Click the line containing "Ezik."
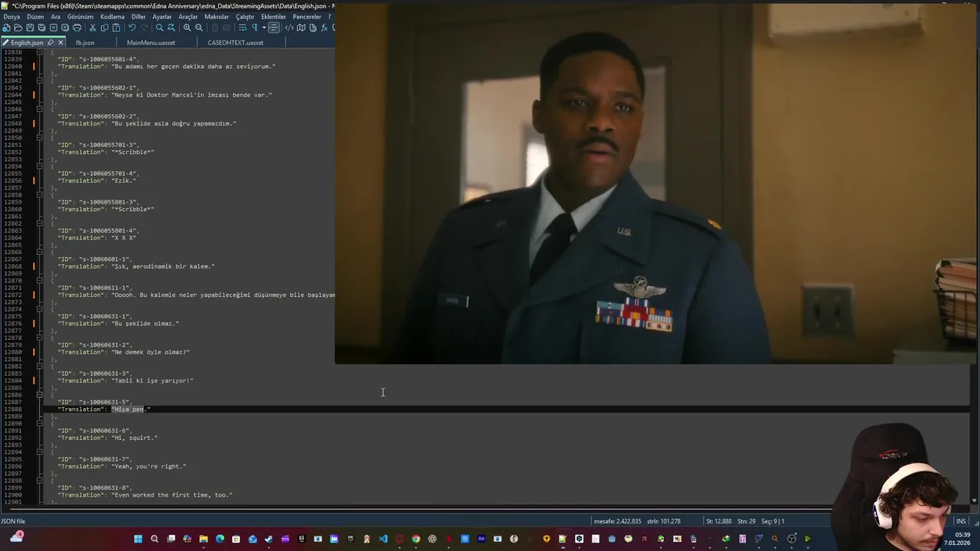Image resolution: width=980 pixels, height=551 pixels. (96, 181)
